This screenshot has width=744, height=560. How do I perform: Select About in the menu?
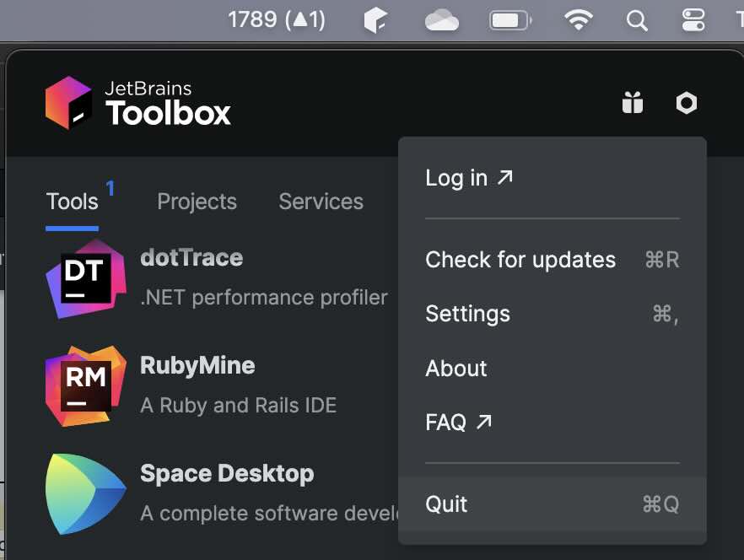click(x=456, y=369)
